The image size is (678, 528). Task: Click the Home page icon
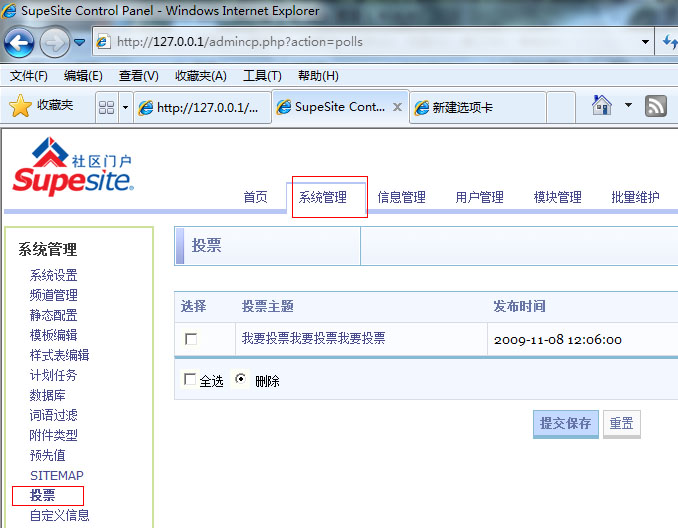pos(601,105)
